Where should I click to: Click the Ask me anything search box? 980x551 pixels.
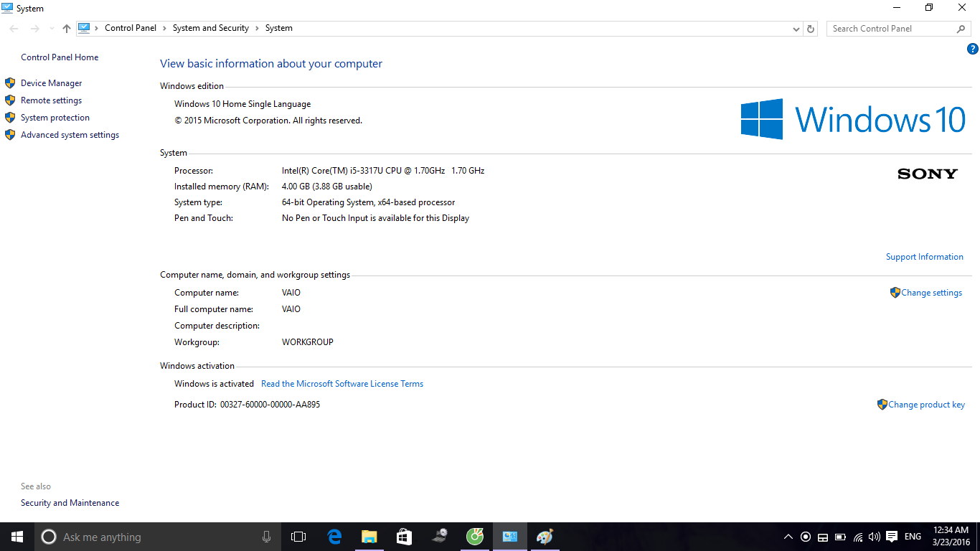[x=158, y=537]
